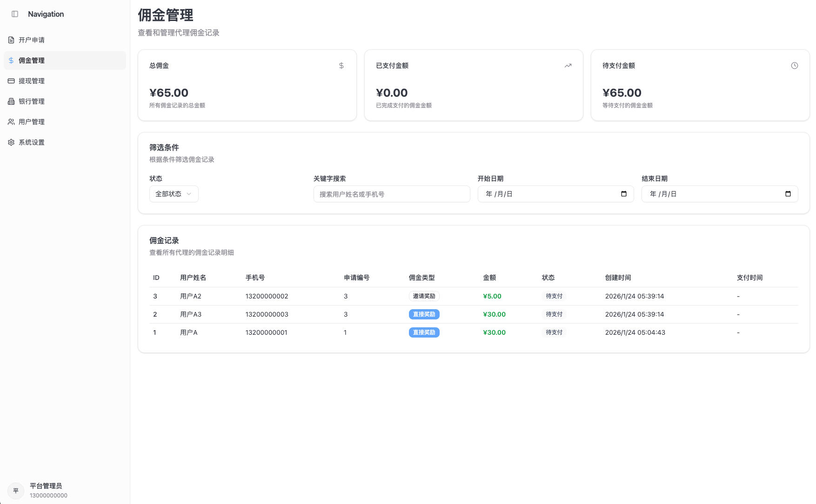The width and height of the screenshot is (816, 504).
Task: Click the 金额 column header
Action: (489, 278)
